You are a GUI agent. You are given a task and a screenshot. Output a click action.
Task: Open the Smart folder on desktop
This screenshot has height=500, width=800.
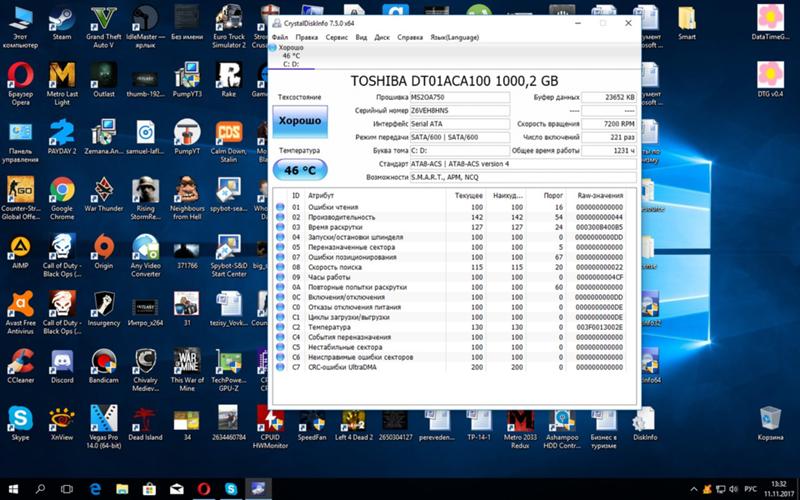[x=687, y=23]
